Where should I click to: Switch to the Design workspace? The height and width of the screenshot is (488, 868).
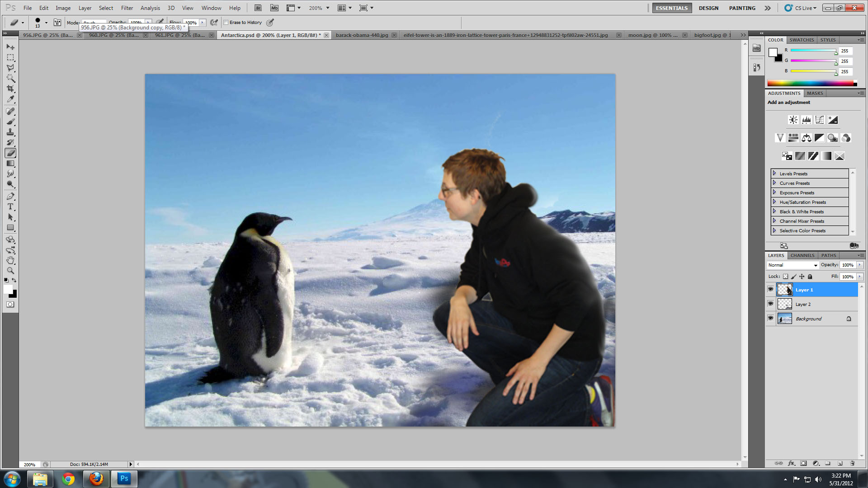tap(708, 8)
